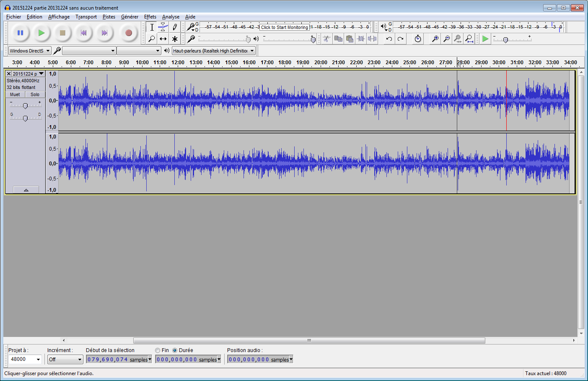This screenshot has height=381, width=588.
Task: Click the Undo arrow icon
Action: click(x=389, y=39)
